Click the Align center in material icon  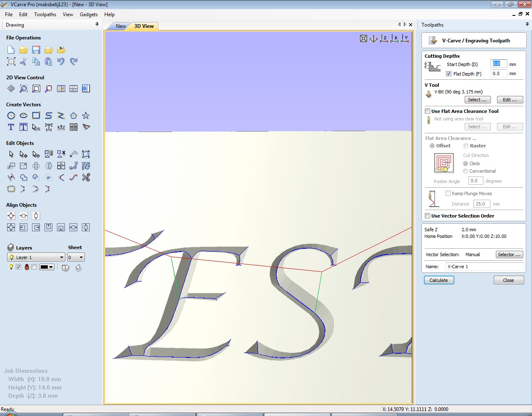tap(11, 216)
